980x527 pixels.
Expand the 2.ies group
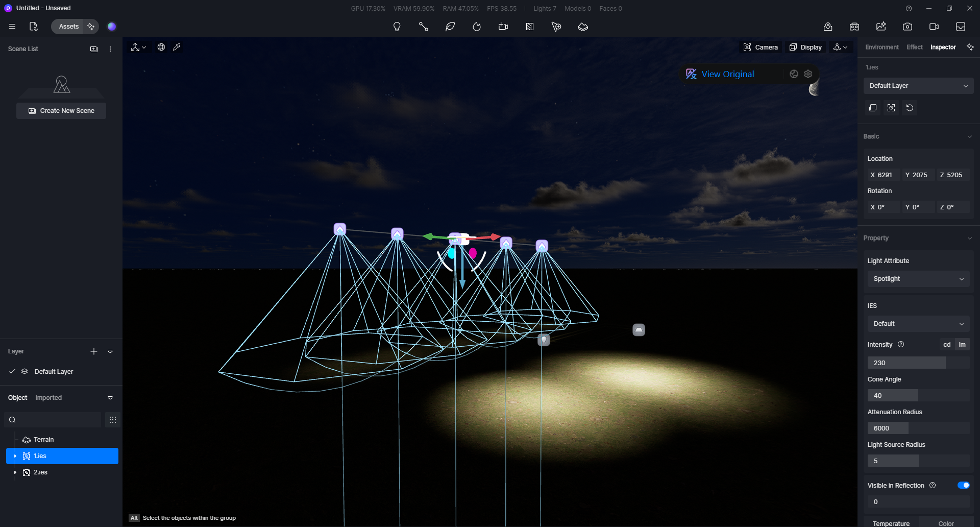pyautogui.click(x=15, y=472)
